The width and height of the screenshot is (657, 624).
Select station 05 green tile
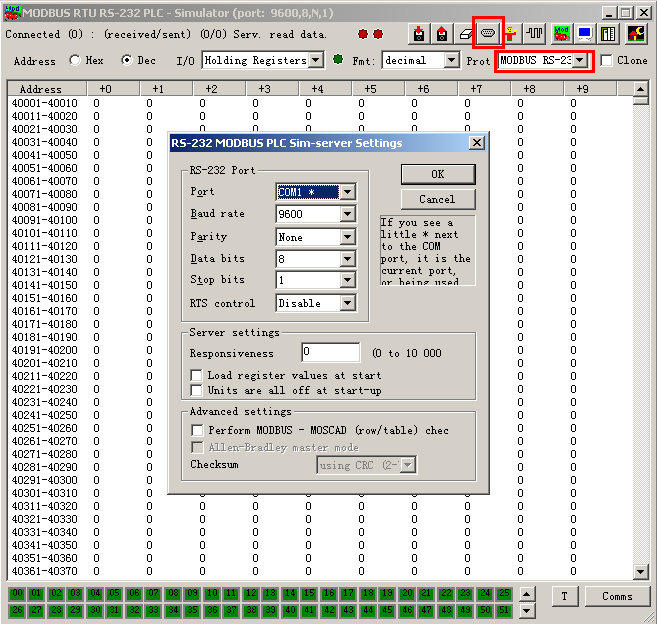(x=114, y=593)
